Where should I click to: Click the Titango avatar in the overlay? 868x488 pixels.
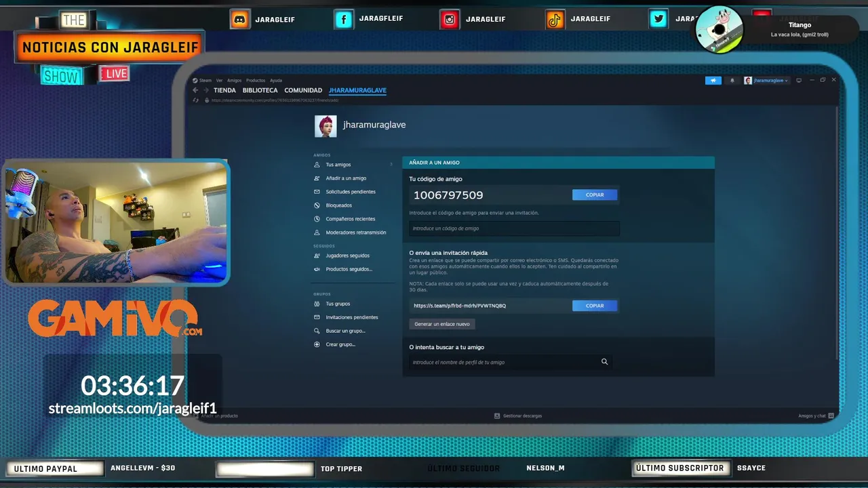[719, 29]
